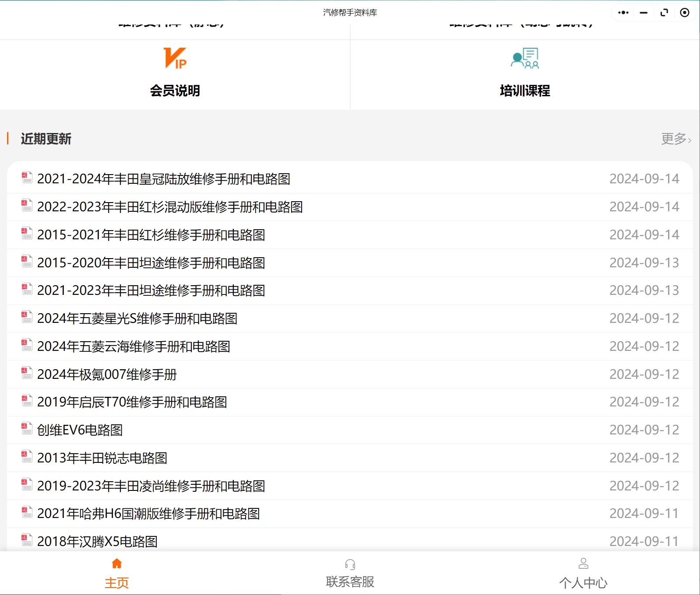Open the training courses icon

(x=524, y=58)
